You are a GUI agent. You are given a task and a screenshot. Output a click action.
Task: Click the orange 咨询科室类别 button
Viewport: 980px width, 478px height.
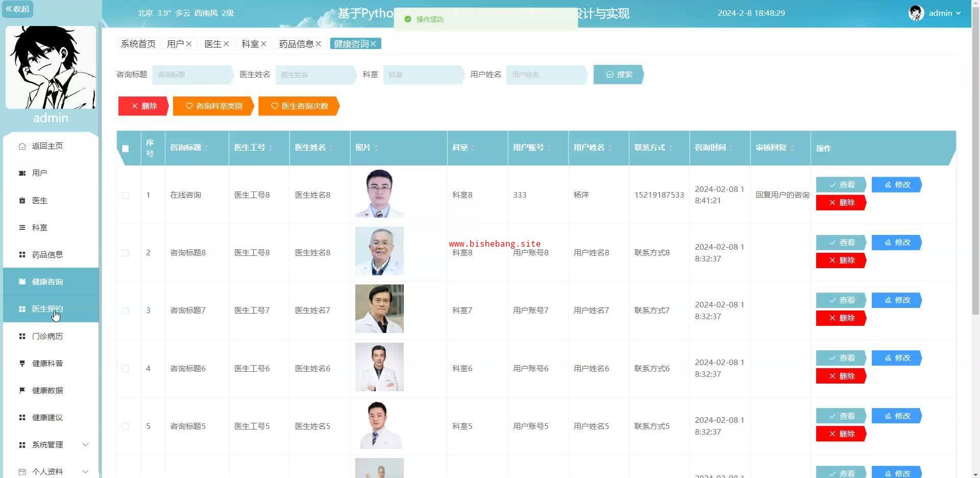pyautogui.click(x=213, y=106)
